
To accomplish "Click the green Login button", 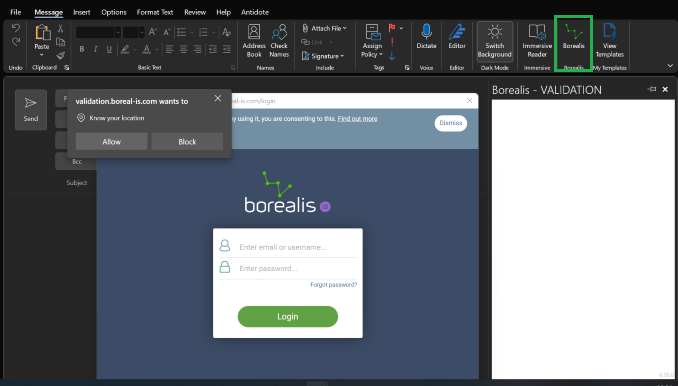I will coord(288,316).
